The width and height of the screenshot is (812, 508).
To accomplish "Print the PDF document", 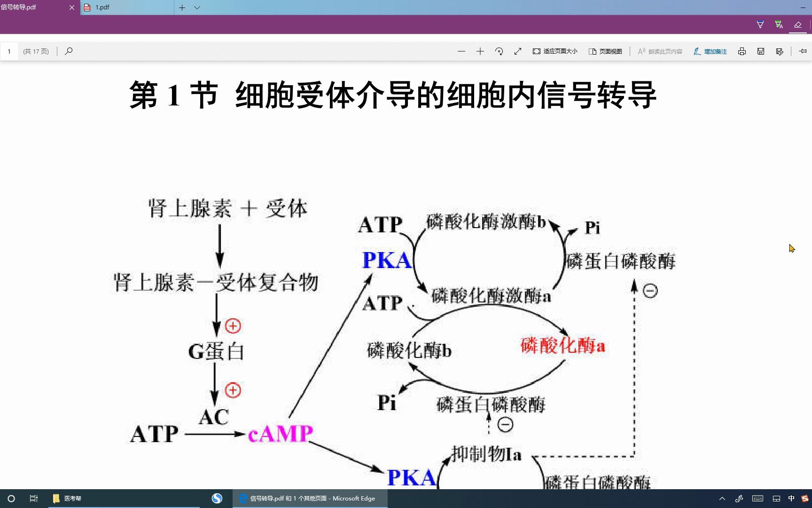I will point(742,51).
